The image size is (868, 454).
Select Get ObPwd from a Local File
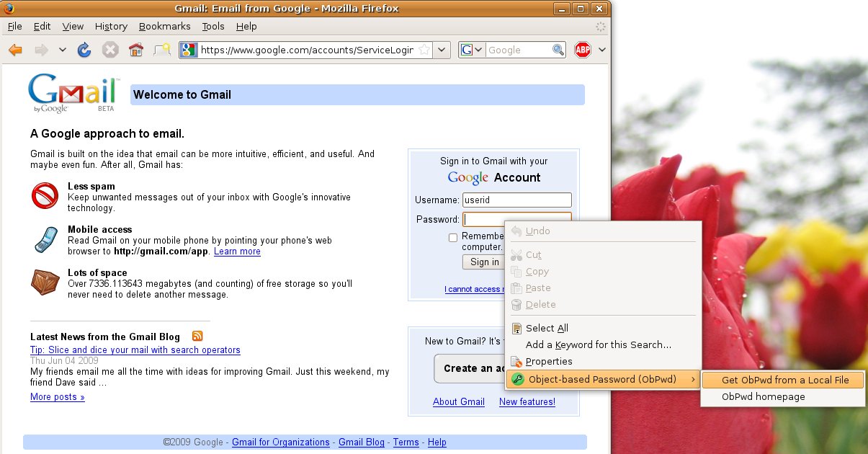tap(782, 380)
